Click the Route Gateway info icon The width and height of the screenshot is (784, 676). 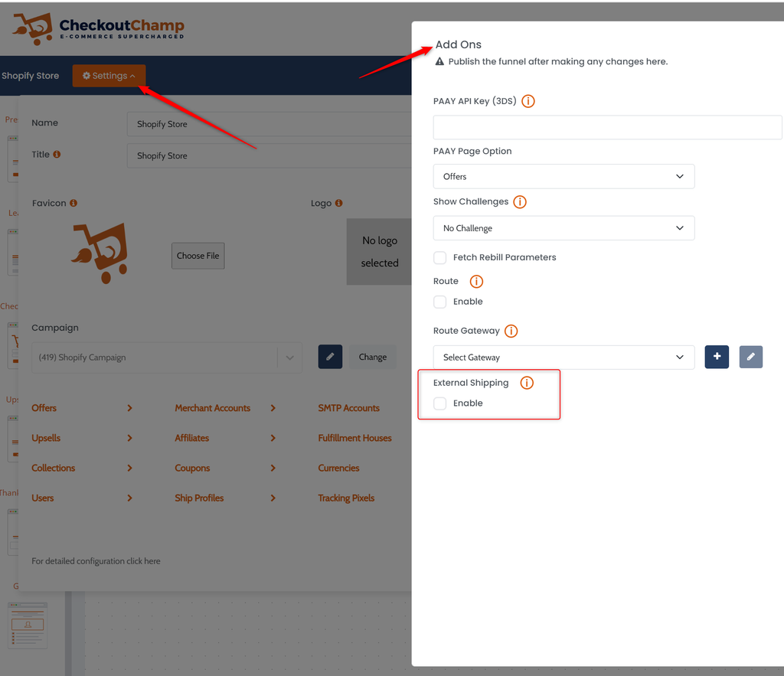coord(511,331)
